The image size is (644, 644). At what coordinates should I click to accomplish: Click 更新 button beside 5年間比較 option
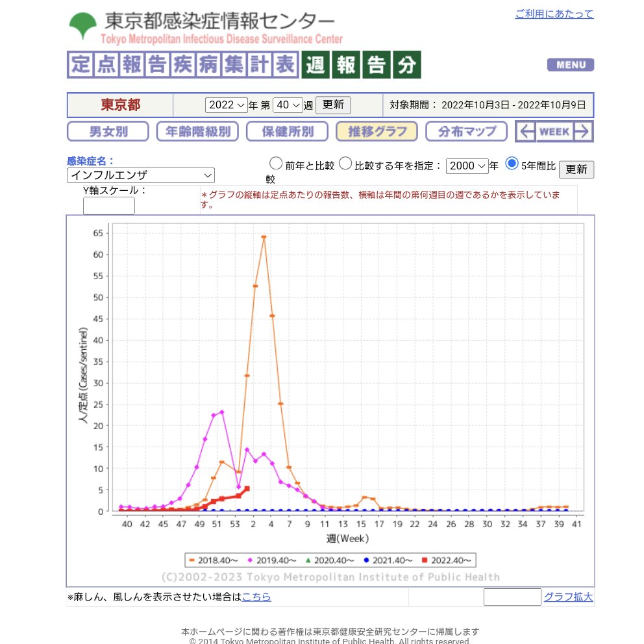pyautogui.click(x=576, y=169)
